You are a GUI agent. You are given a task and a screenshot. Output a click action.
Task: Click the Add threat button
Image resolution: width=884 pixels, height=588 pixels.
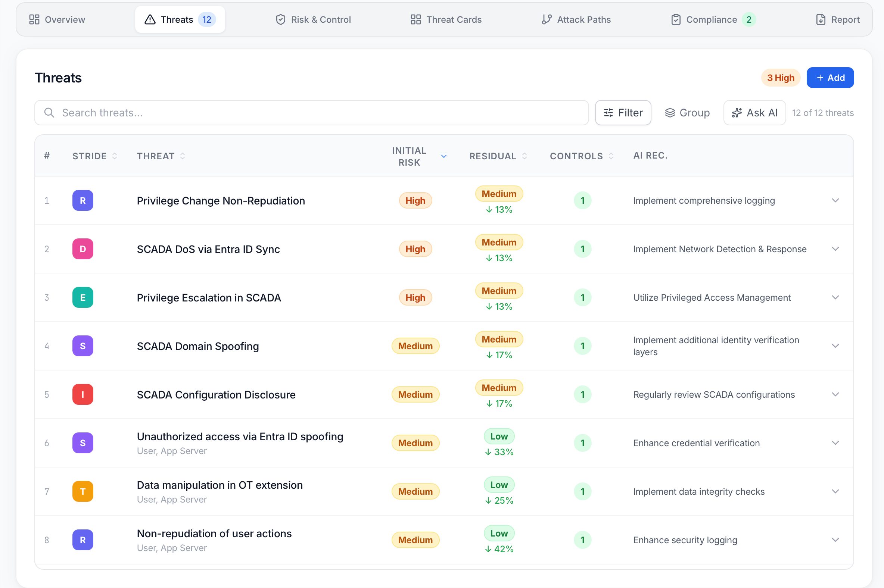(x=830, y=78)
